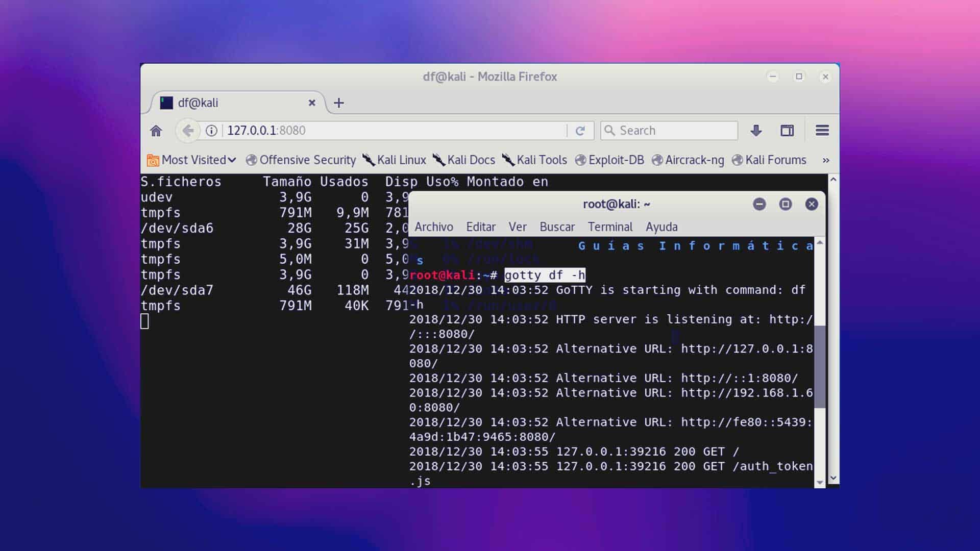Open the Terminal menu of root@kali window
Image resolution: width=980 pixels, height=551 pixels.
610,227
